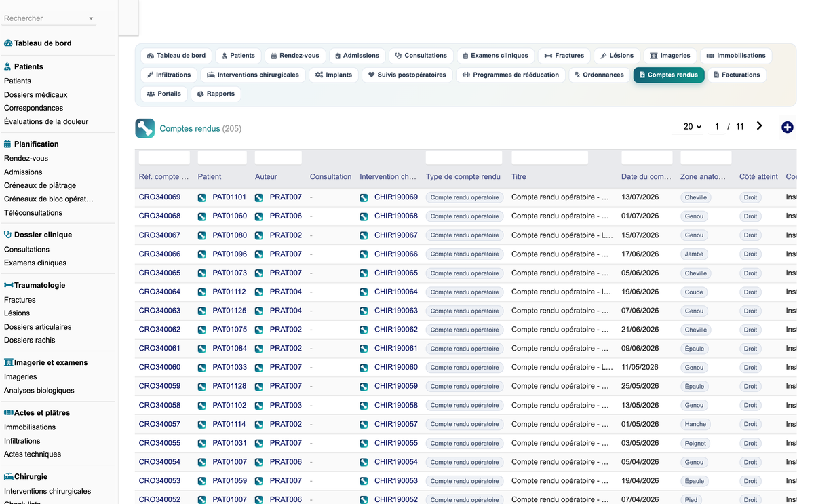814x504 pixels.
Task: Open the Rechercher dropdown arrow
Action: (91, 19)
